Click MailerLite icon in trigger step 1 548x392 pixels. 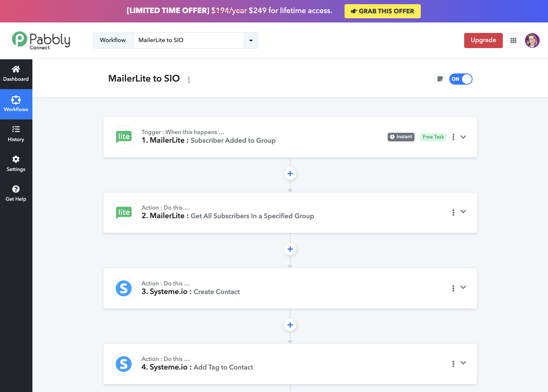(x=124, y=137)
